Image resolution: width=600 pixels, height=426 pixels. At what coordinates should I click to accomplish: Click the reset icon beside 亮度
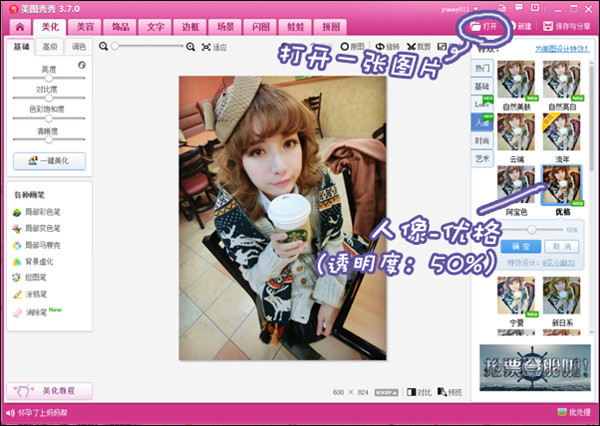82,65
